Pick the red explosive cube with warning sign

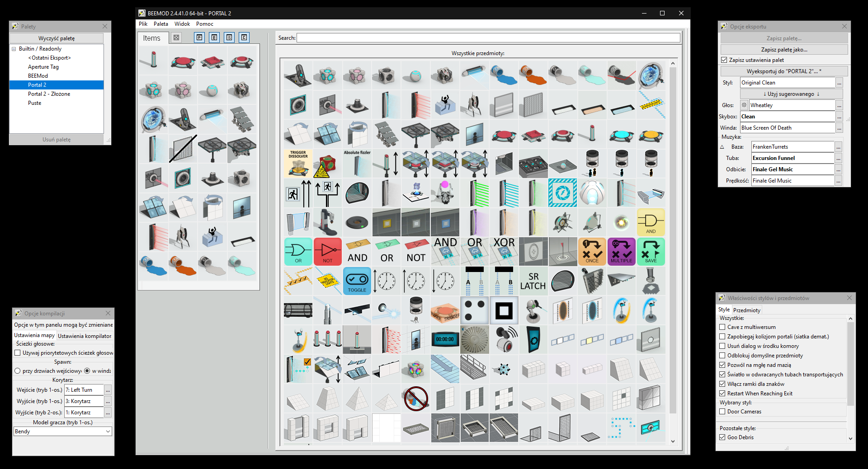327,164
